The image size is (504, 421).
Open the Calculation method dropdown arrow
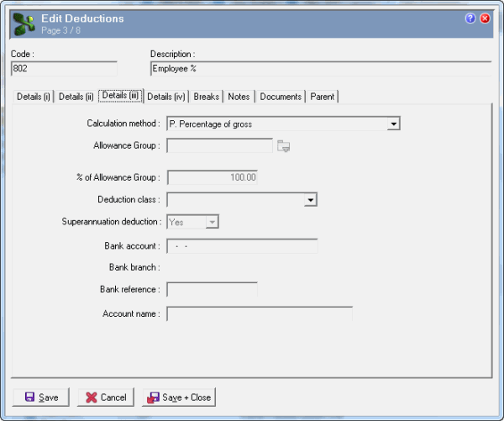[393, 124]
